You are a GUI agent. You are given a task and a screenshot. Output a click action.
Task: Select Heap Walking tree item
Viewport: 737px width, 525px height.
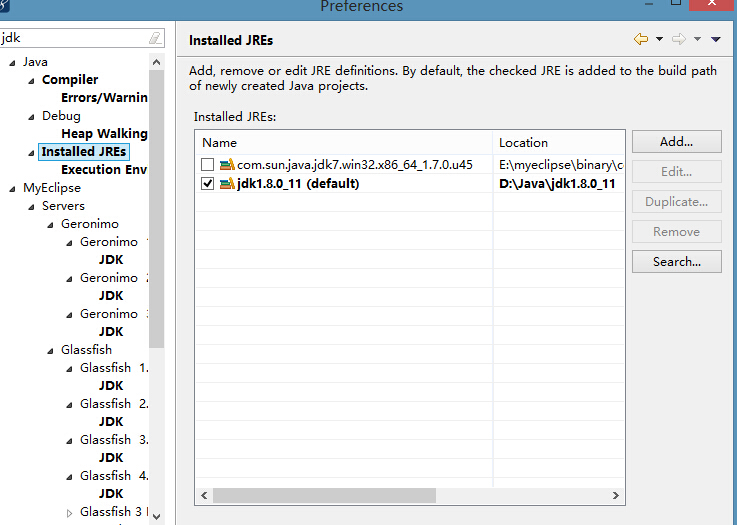(x=104, y=133)
